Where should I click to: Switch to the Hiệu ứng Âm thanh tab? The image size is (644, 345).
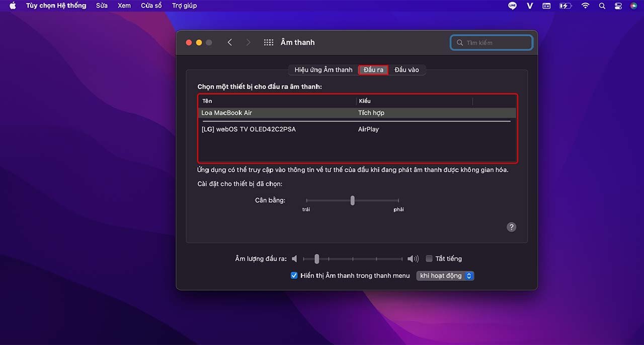click(x=323, y=70)
